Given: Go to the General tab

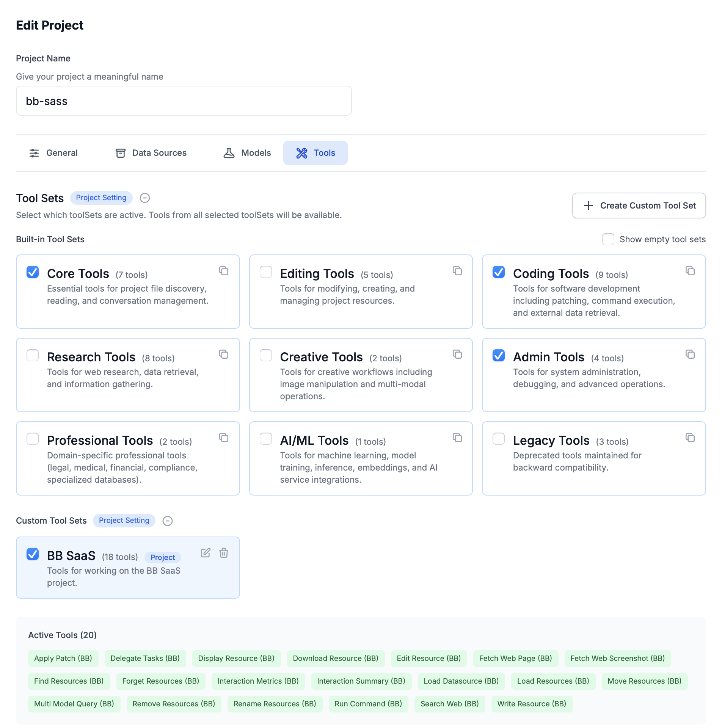Looking at the screenshot, I should (53, 153).
